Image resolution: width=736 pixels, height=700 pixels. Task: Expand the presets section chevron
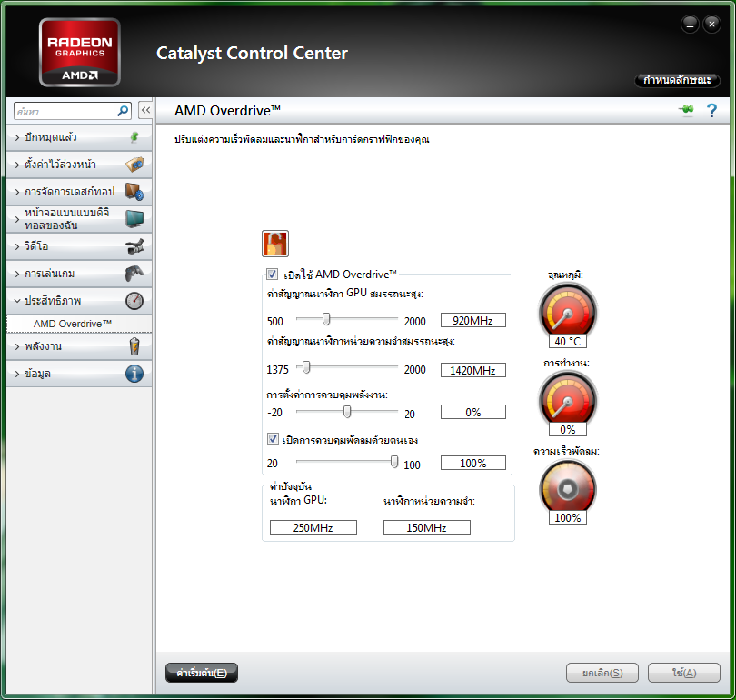17,165
